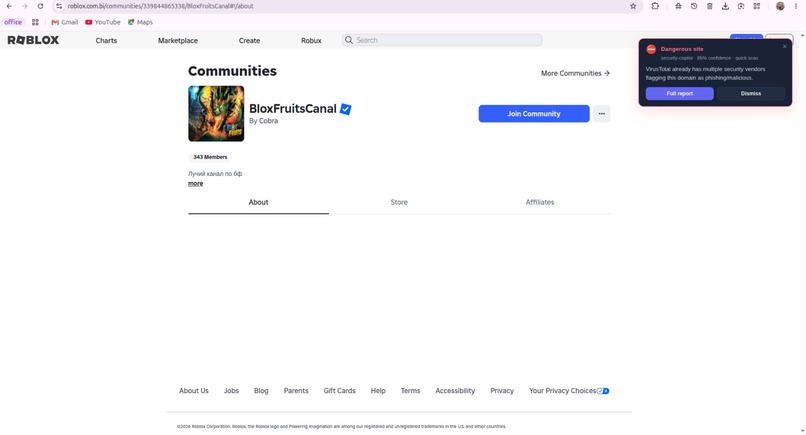This screenshot has width=806, height=435.
Task: Expand description with the more link
Action: point(195,184)
